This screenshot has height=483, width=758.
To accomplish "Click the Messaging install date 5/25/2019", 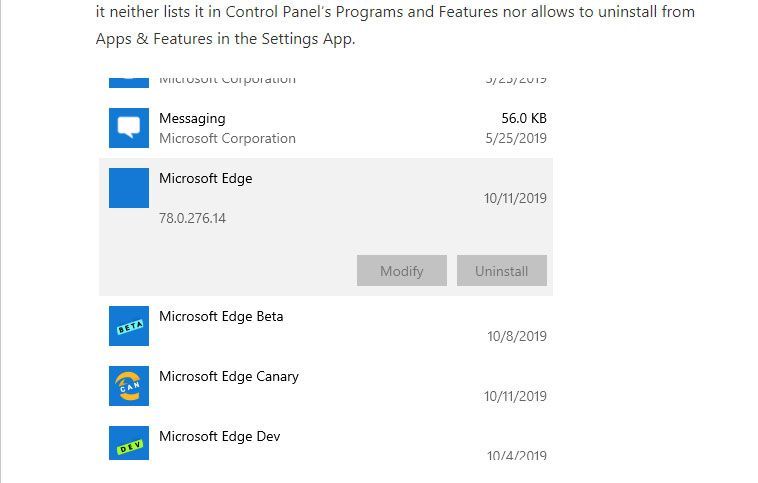I will pyautogui.click(x=516, y=138).
